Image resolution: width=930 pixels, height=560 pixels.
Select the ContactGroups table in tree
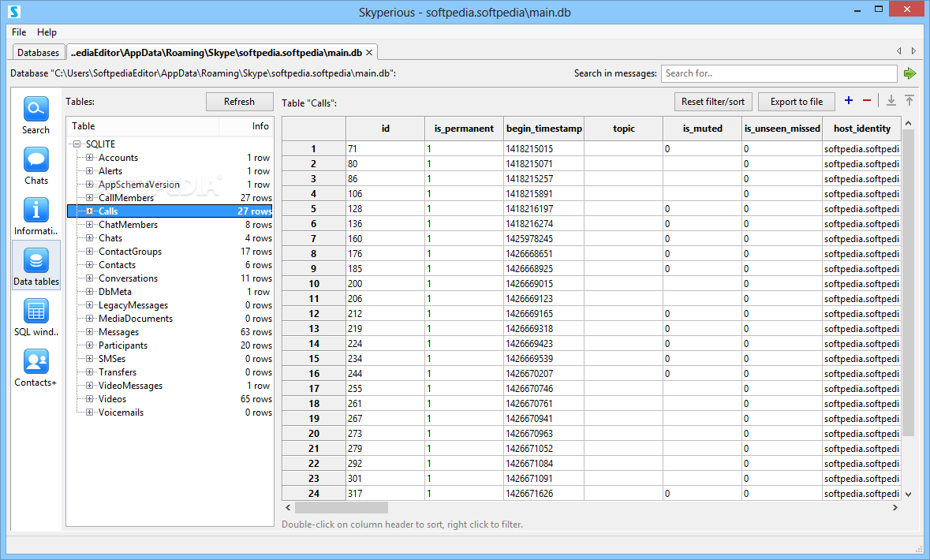tap(130, 252)
